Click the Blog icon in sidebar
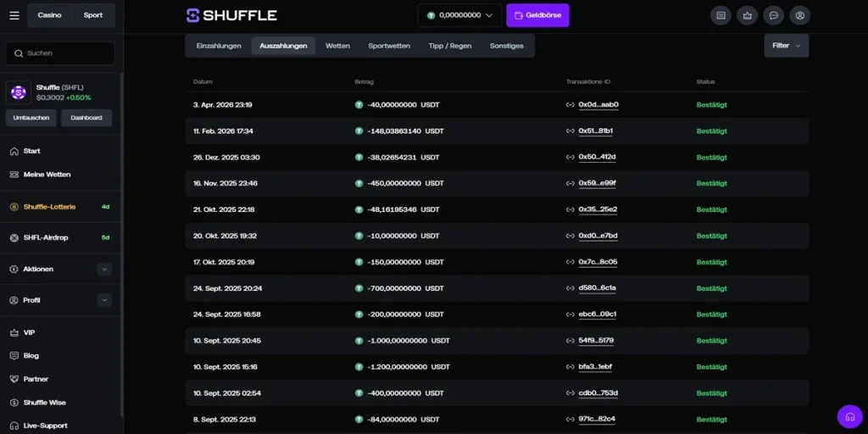 pyautogui.click(x=14, y=356)
